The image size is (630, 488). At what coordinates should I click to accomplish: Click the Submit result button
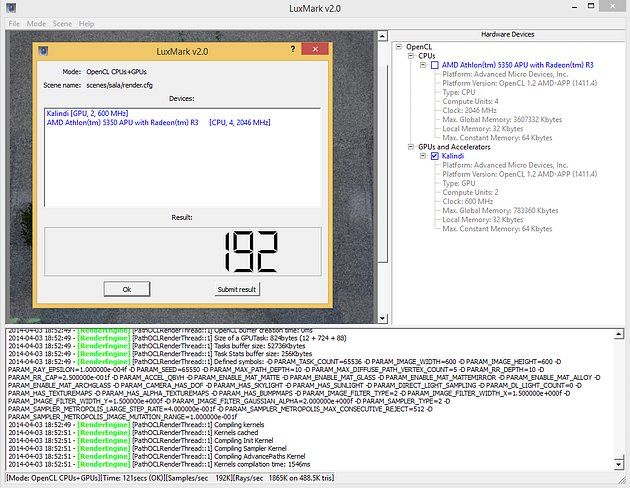click(x=237, y=289)
